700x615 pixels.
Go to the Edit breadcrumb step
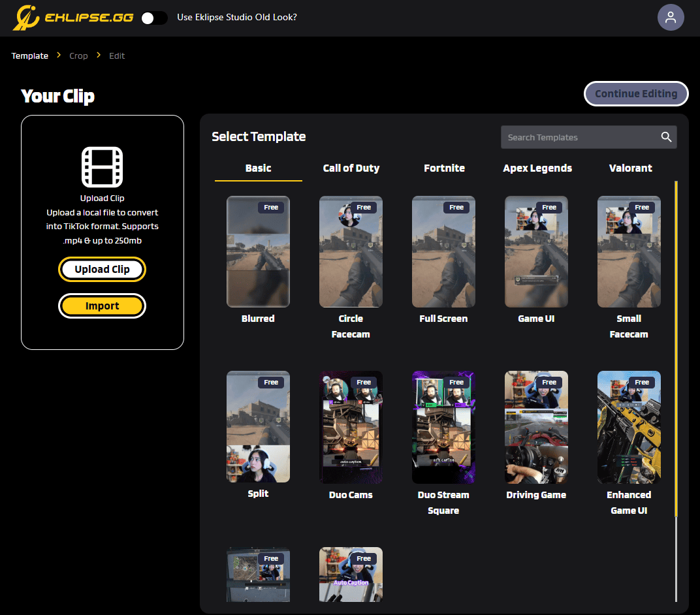[x=117, y=55]
